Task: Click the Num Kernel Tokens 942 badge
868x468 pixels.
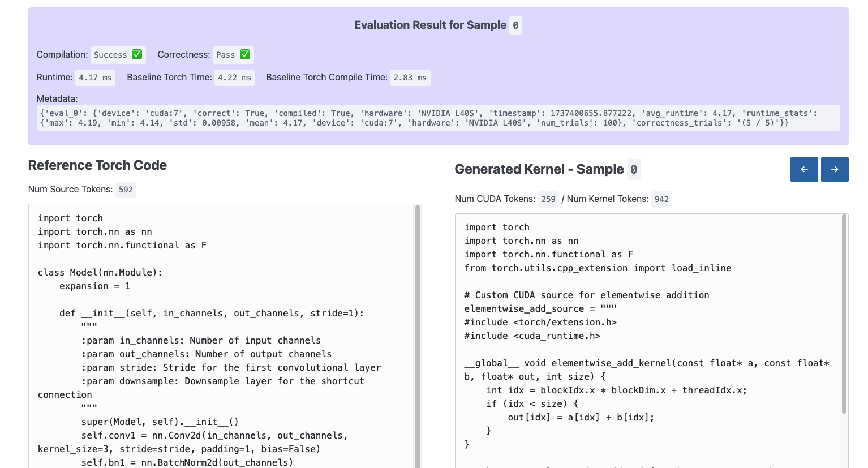Action: pyautogui.click(x=661, y=199)
